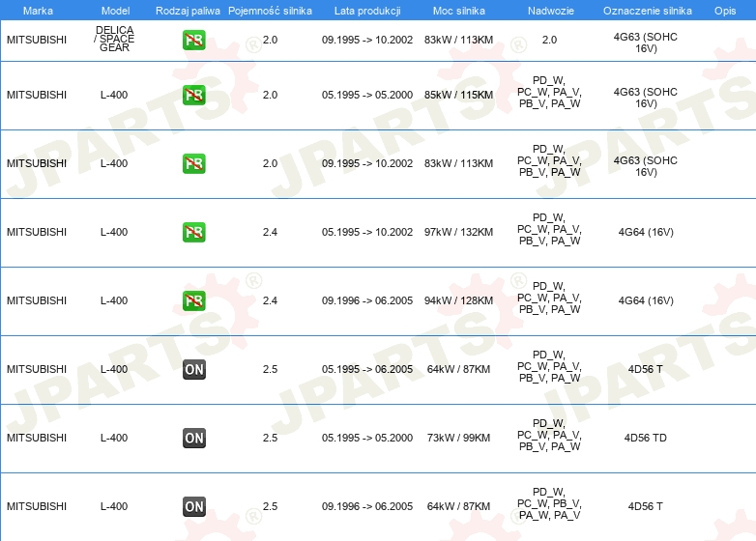The height and width of the screenshot is (541, 756).
Task: Select the 09.1995 -> 10.2002 date in Delica row
Action: [367, 40]
